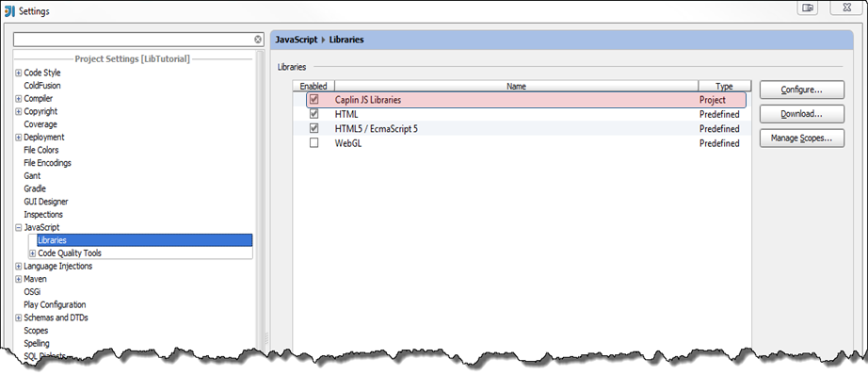Select Deployment settings label

click(x=44, y=138)
